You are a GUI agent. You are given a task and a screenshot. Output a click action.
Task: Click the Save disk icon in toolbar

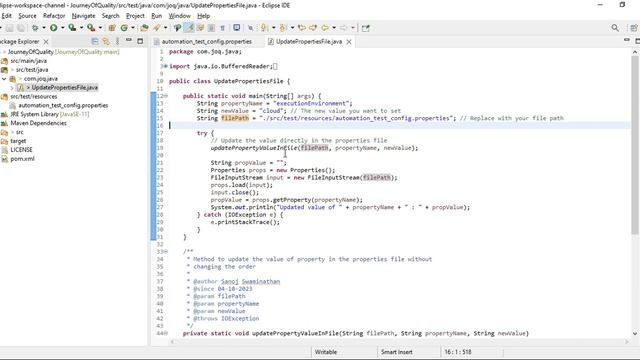click(x=9, y=28)
